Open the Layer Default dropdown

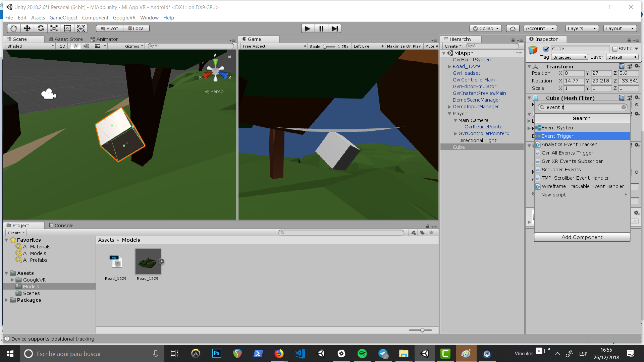(623, 57)
